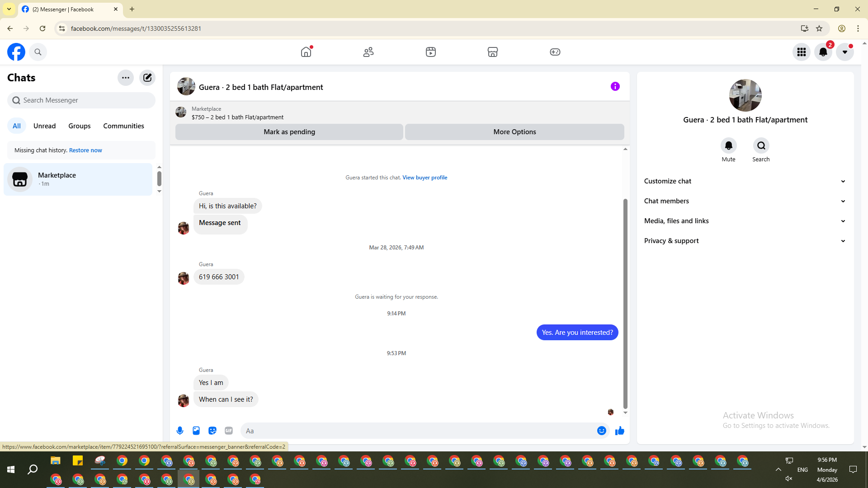Go back in the browser

point(10,28)
